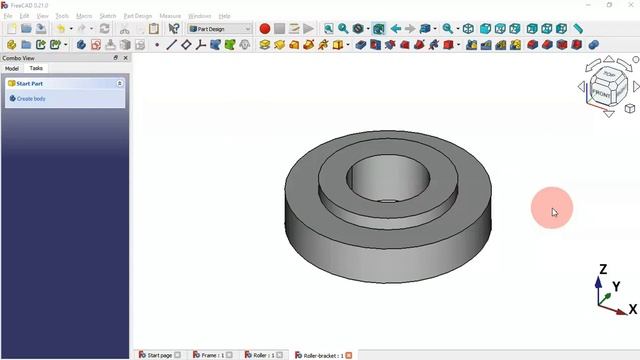This screenshot has height=360, width=640.
Task: Open the draw style dropdown arrow
Action: tap(368, 29)
